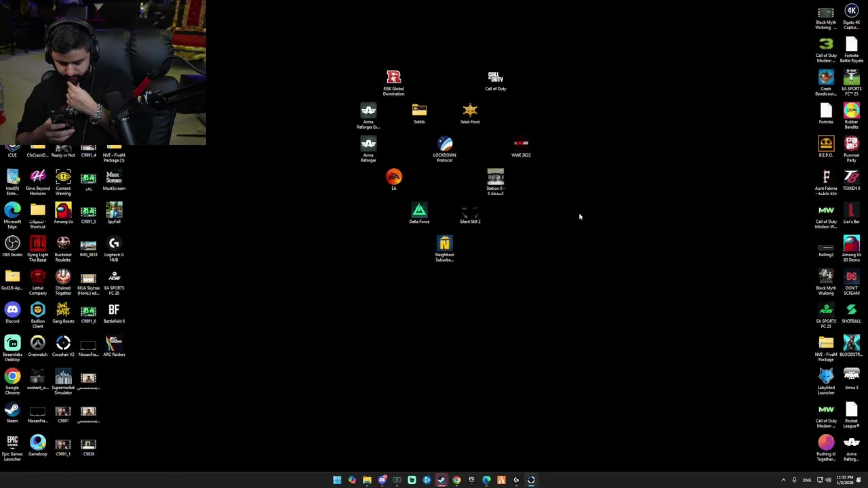Launch Battlefield 6 shortcut

point(114,312)
